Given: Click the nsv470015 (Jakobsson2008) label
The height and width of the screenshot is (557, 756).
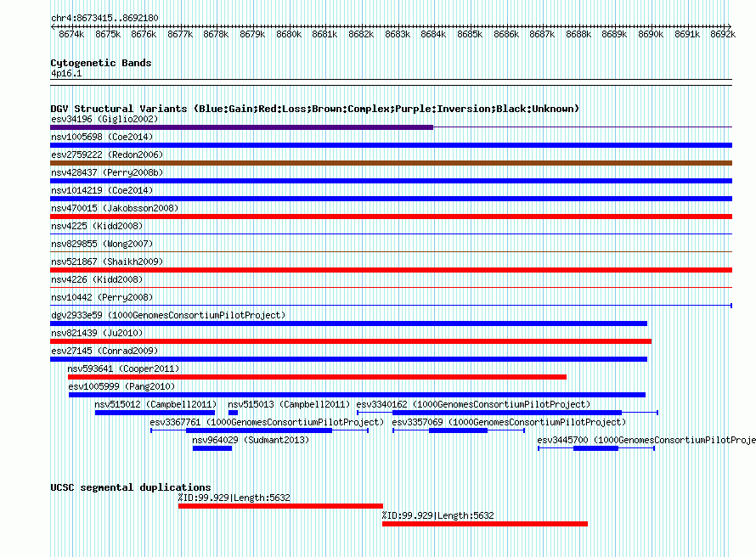Looking at the screenshot, I should (x=115, y=208).
